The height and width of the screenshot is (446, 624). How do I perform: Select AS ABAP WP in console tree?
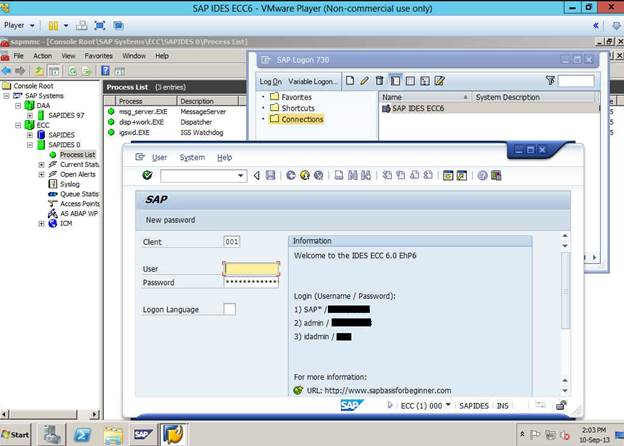[79, 214]
